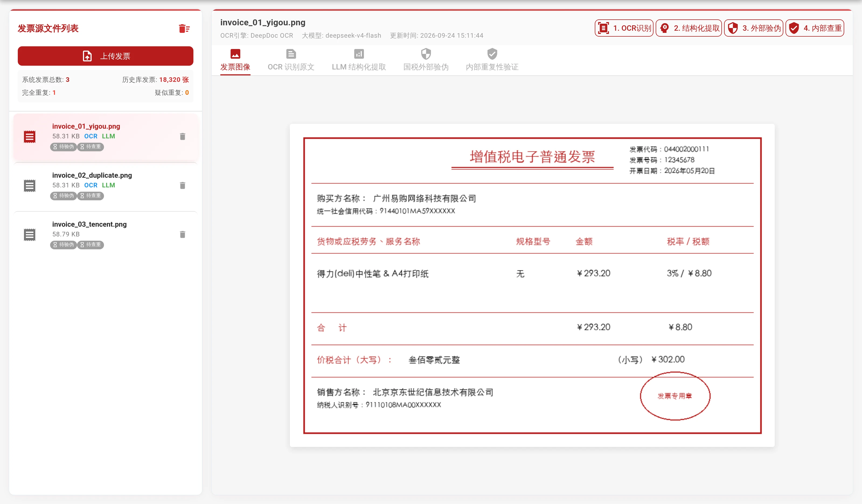Image resolution: width=862 pixels, height=504 pixels.
Task: Select invoice_01_yigou.png in the file list
Action: tap(105, 137)
